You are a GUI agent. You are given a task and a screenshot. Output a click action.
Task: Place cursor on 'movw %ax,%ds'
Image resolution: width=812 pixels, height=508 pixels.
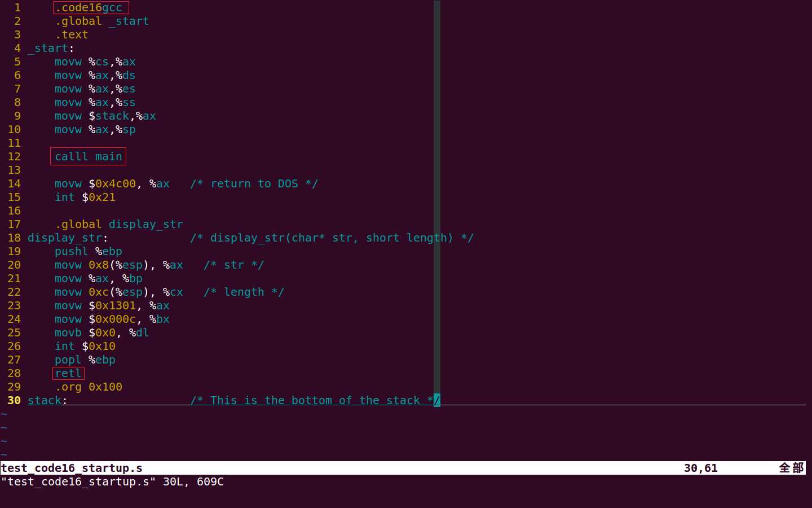[95, 75]
